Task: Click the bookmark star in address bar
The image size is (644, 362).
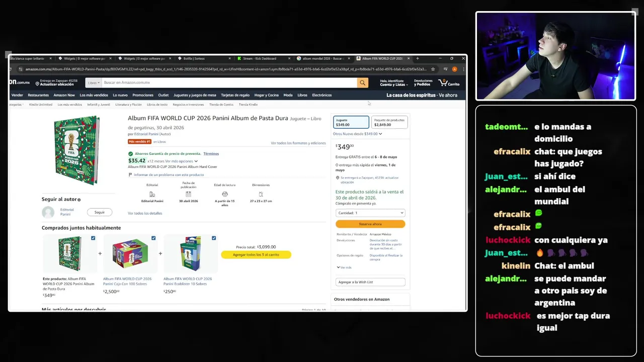Action: pos(433,69)
